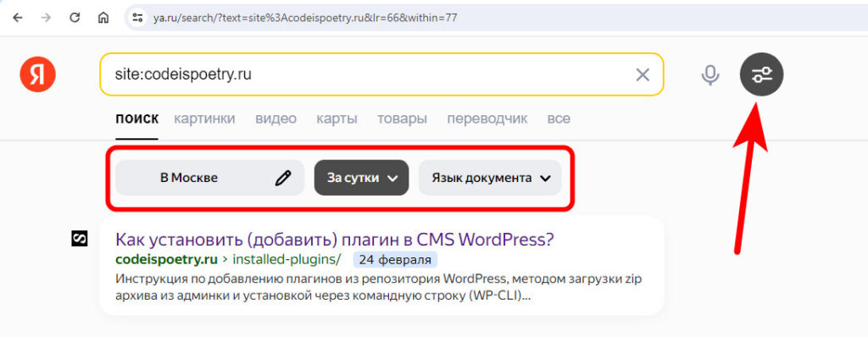
Task: Stay on the поиск tab
Action: pos(136,119)
